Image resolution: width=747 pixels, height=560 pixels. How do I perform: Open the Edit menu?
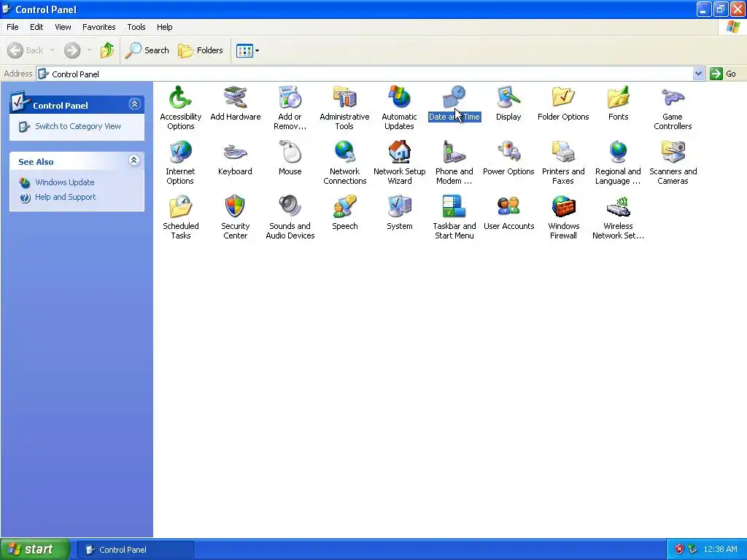[x=36, y=27]
